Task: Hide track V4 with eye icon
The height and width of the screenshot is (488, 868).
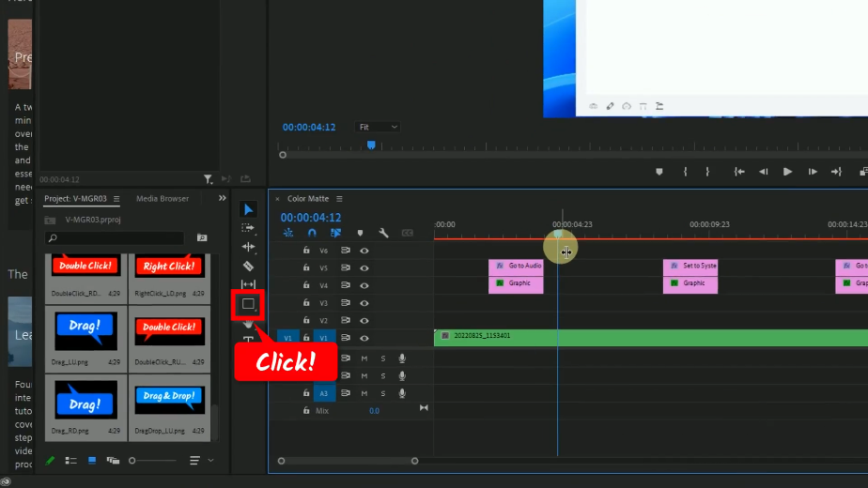Action: (364, 285)
